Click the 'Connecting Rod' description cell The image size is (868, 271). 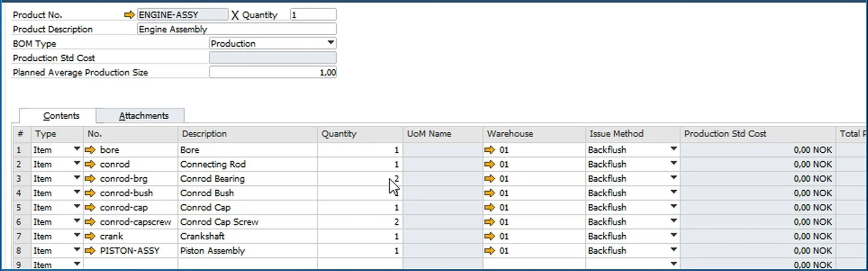(x=247, y=164)
